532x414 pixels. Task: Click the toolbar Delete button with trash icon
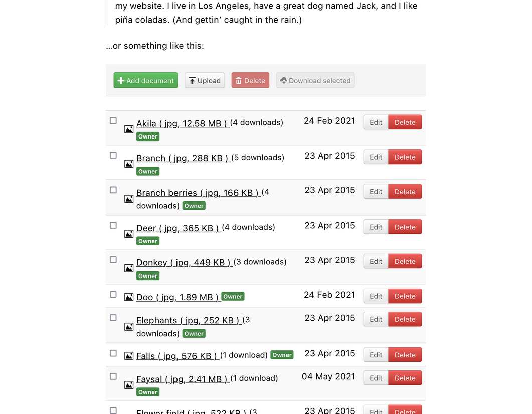click(x=250, y=80)
